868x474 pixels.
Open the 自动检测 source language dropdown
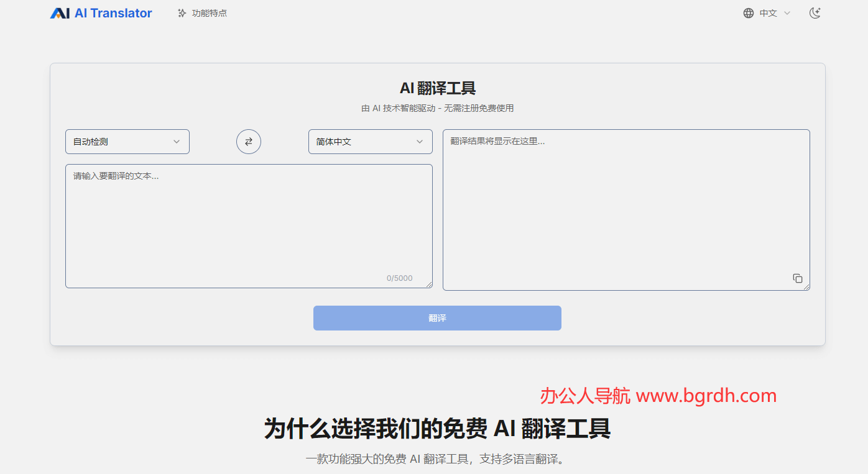coord(127,142)
